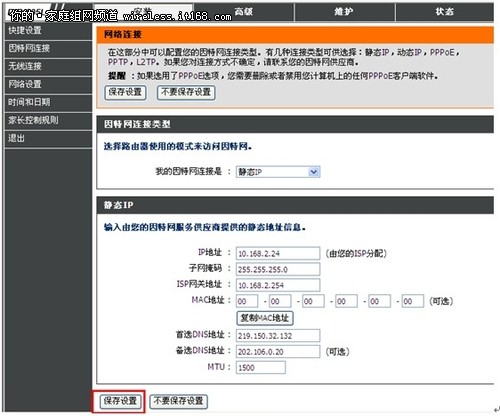This screenshot has height=416, width=500.
Task: Click the 备选DNS地址 input field
Action: [x=278, y=352]
